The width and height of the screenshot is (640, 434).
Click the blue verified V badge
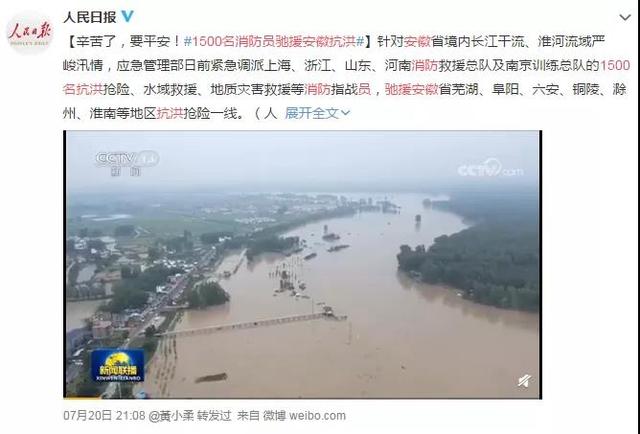coord(127,16)
